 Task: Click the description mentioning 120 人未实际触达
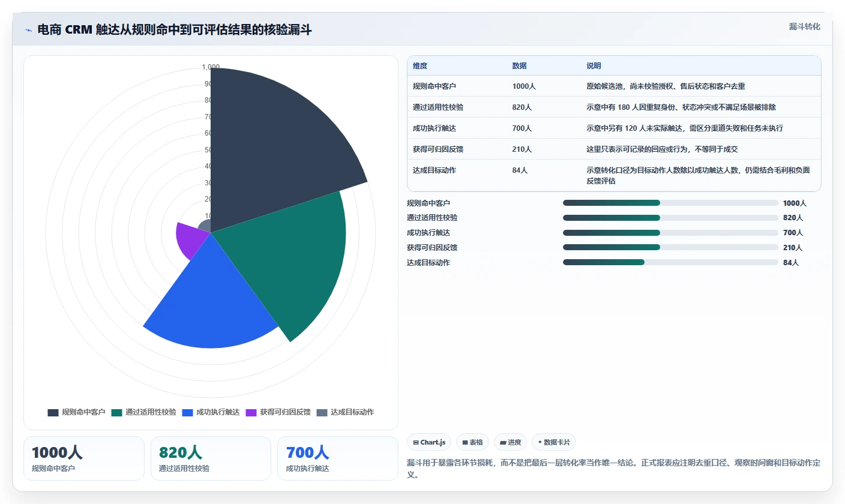tap(685, 128)
